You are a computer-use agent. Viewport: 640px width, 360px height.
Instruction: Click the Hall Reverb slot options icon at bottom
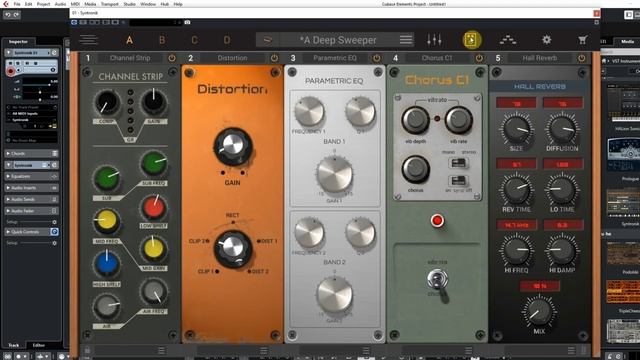coord(571,350)
